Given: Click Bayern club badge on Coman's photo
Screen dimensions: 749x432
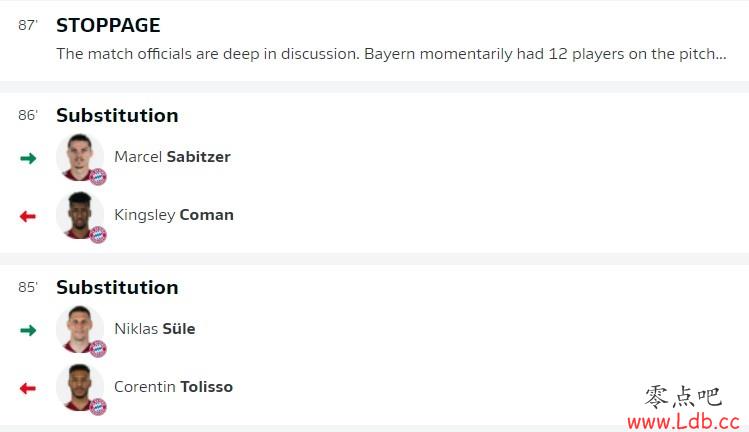Looking at the screenshot, I should coord(98,235).
